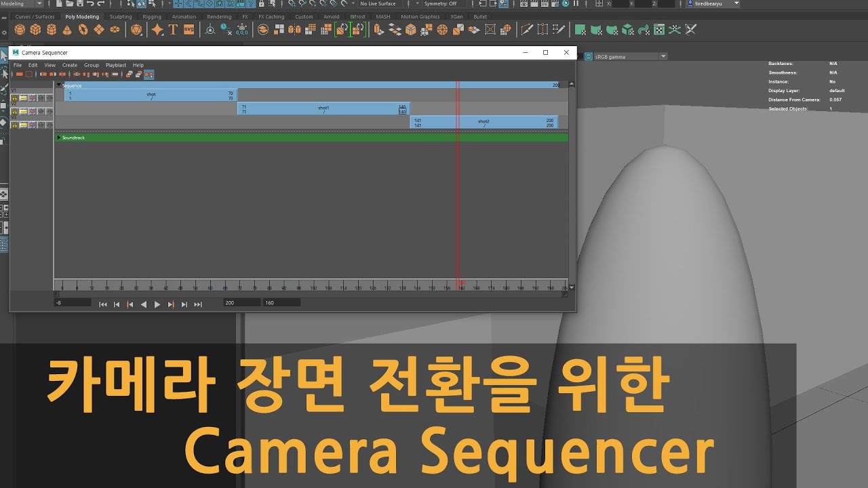Click the crossed tools icon at shelf end

click(691, 30)
